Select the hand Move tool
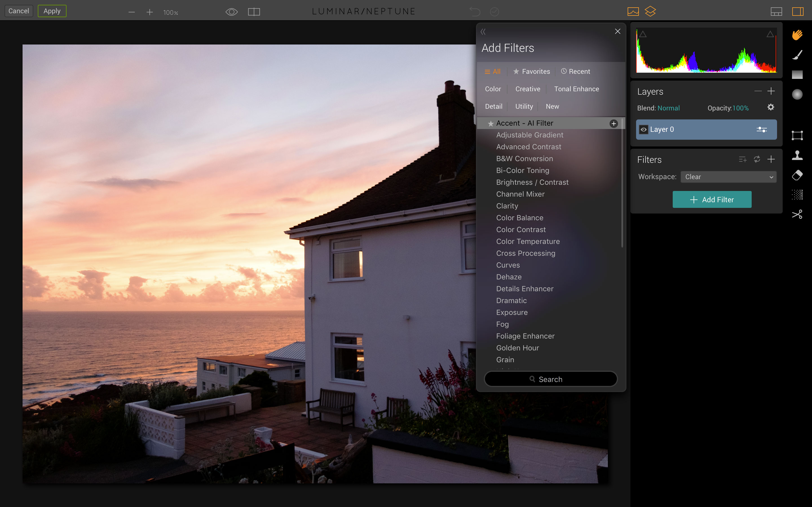Screen dimensions: 812x507 797,35
